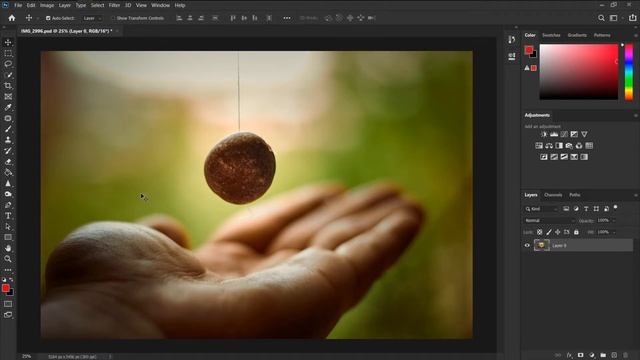The width and height of the screenshot is (640, 360).
Task: Select the Frame tool
Action: click(8, 97)
